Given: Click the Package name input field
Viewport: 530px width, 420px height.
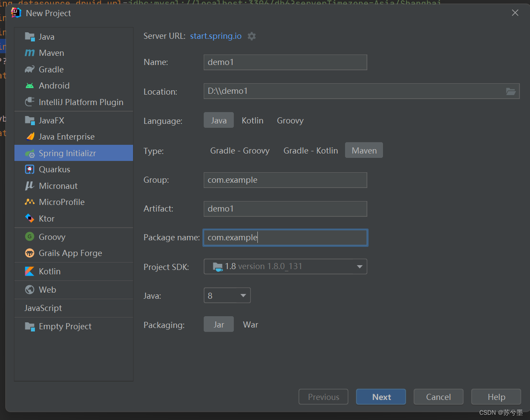Looking at the screenshot, I should coord(285,238).
